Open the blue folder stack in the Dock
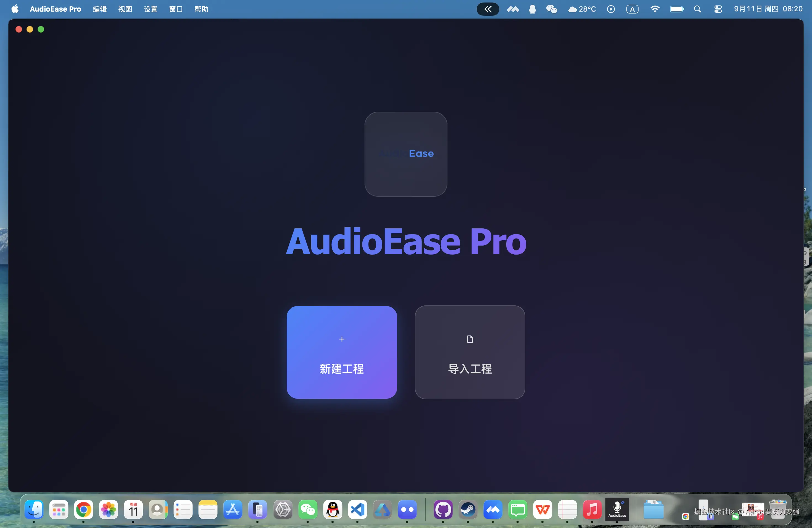Image resolution: width=812 pixels, height=528 pixels. (653, 509)
